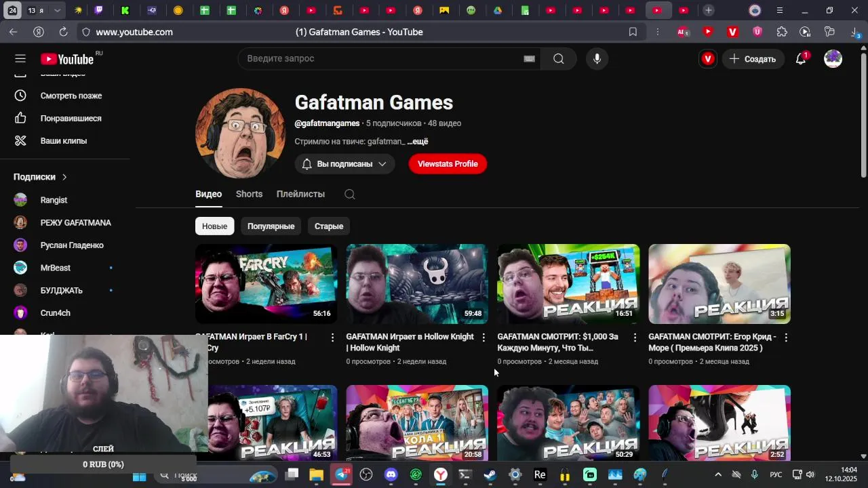The width and height of the screenshot is (868, 488).
Task: Open YouTube notifications bell
Action: (x=801, y=59)
